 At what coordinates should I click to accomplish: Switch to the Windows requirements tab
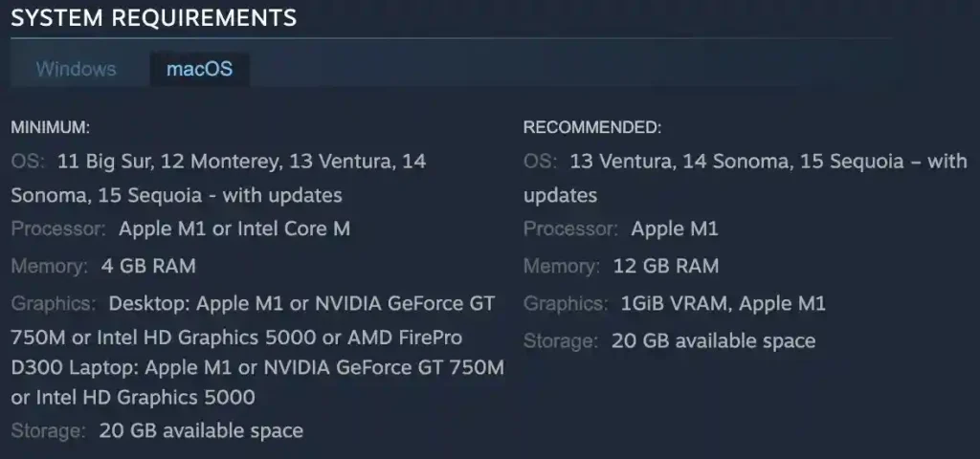[x=76, y=70]
